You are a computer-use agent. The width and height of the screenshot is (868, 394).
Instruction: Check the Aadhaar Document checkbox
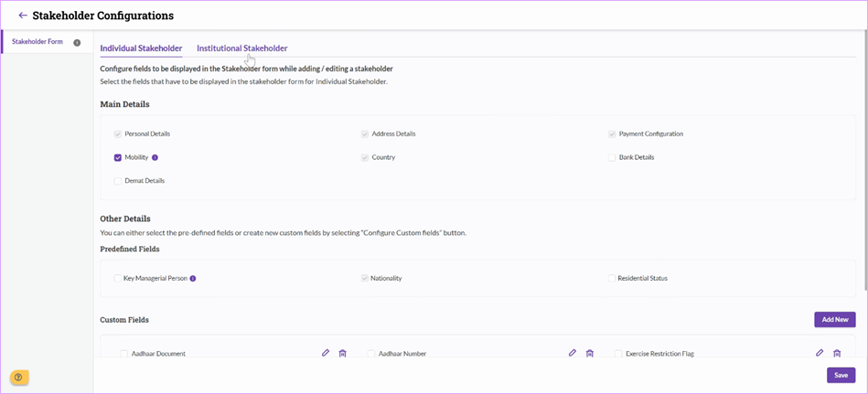[124, 354]
